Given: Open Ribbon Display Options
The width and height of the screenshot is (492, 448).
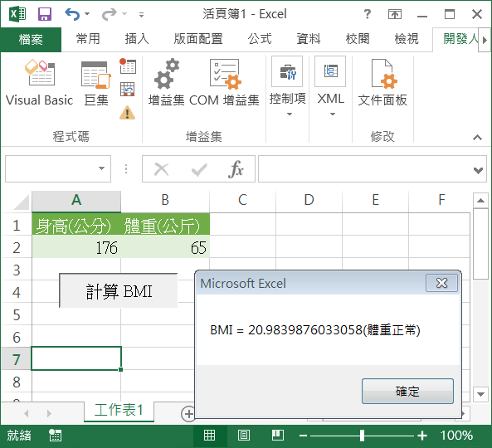Looking at the screenshot, I should (x=395, y=14).
